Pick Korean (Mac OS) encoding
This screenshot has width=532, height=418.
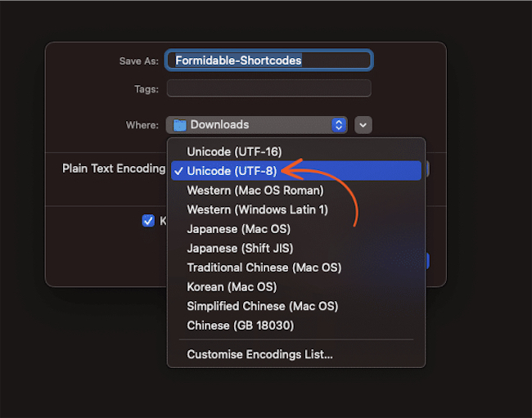tap(295, 287)
